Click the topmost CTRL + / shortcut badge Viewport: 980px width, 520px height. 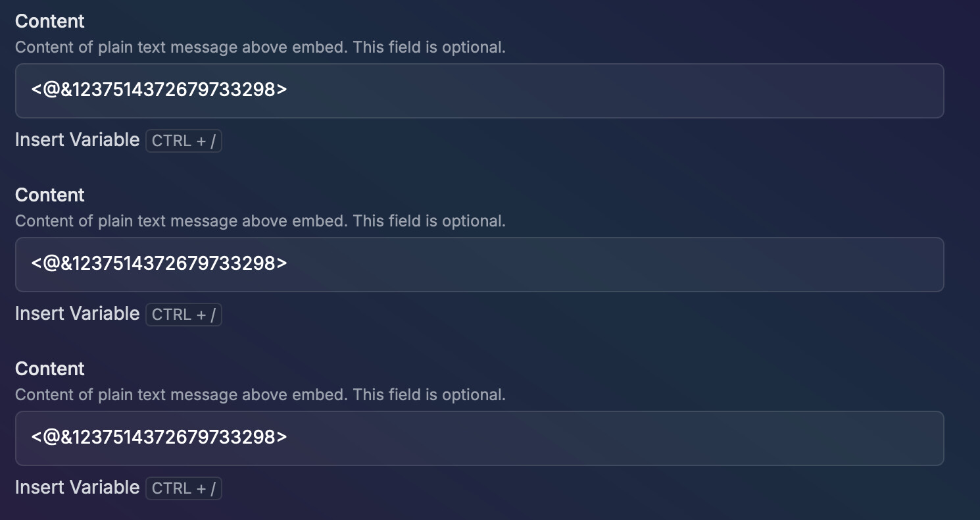(184, 141)
